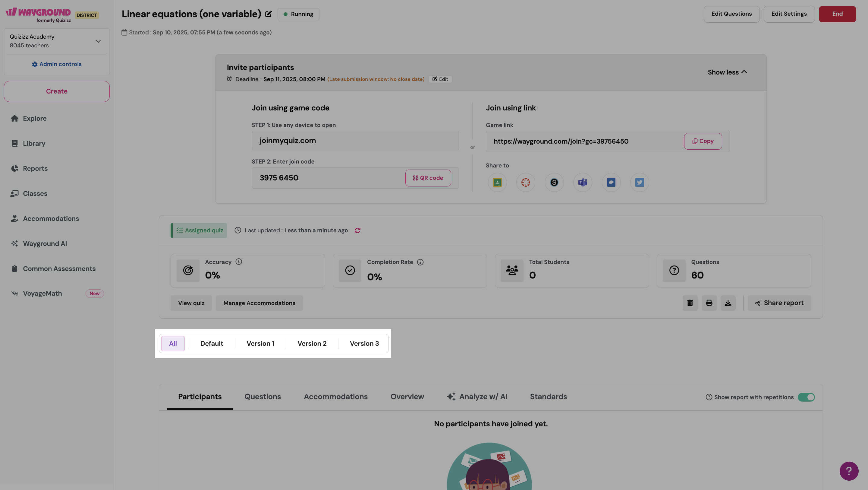Share to Twitter icon

coord(639,183)
